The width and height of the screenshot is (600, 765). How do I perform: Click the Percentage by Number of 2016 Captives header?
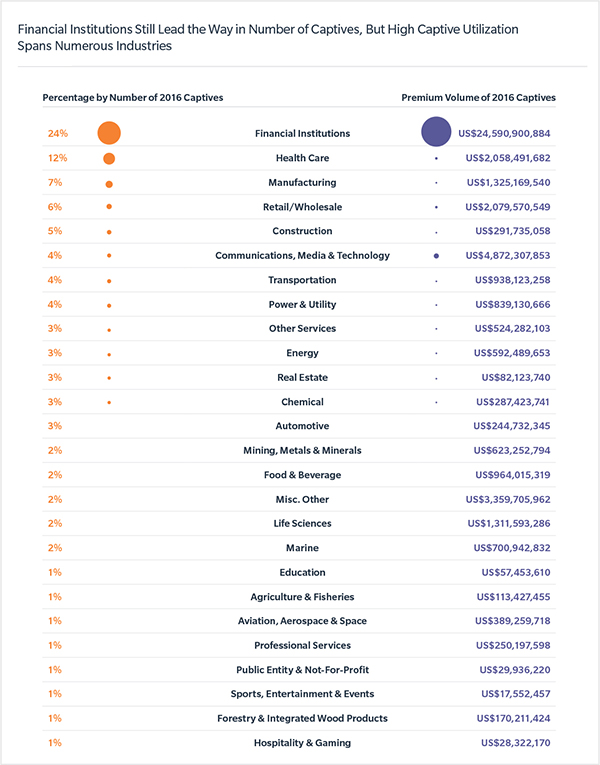click(133, 98)
